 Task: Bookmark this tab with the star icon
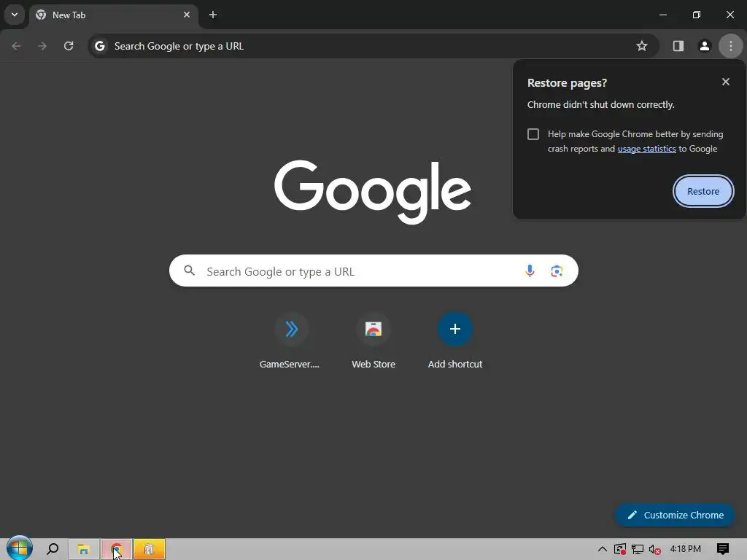click(642, 46)
